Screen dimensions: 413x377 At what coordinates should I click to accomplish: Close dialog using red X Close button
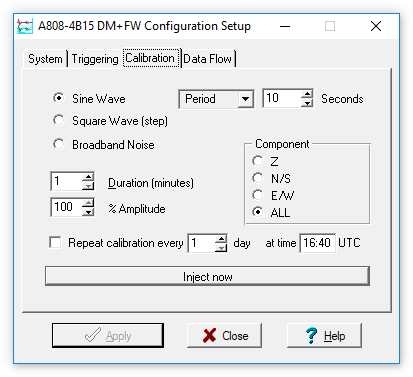[224, 335]
